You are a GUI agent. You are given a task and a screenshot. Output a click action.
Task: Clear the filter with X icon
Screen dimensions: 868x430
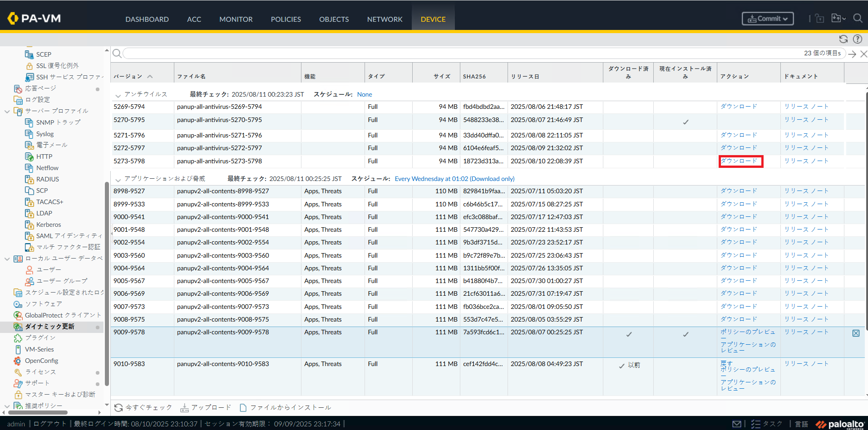coord(863,54)
